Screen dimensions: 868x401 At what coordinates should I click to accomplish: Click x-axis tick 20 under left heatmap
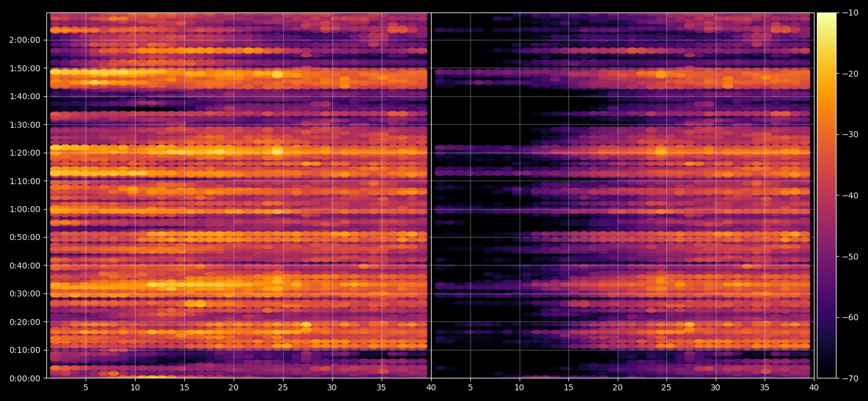coord(234,388)
